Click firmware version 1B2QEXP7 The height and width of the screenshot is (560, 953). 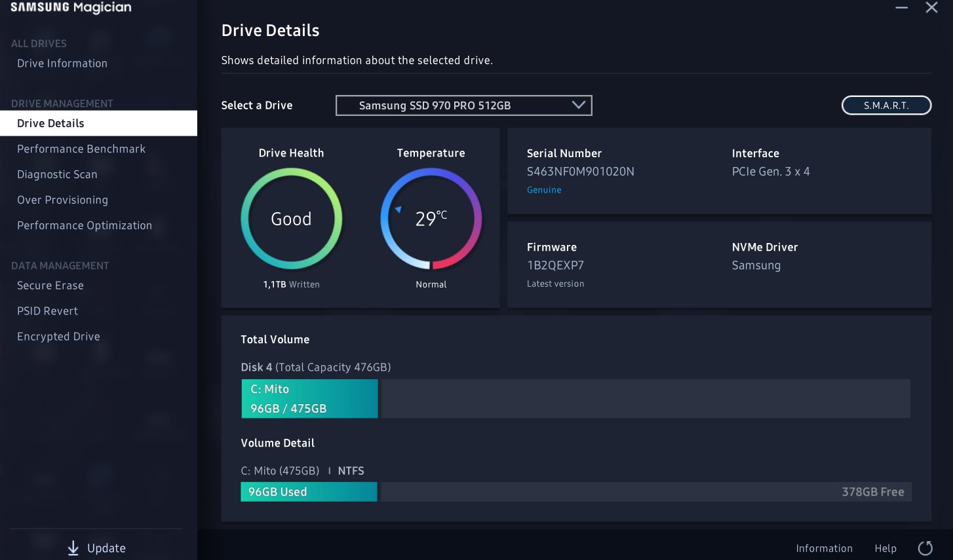pyautogui.click(x=555, y=265)
